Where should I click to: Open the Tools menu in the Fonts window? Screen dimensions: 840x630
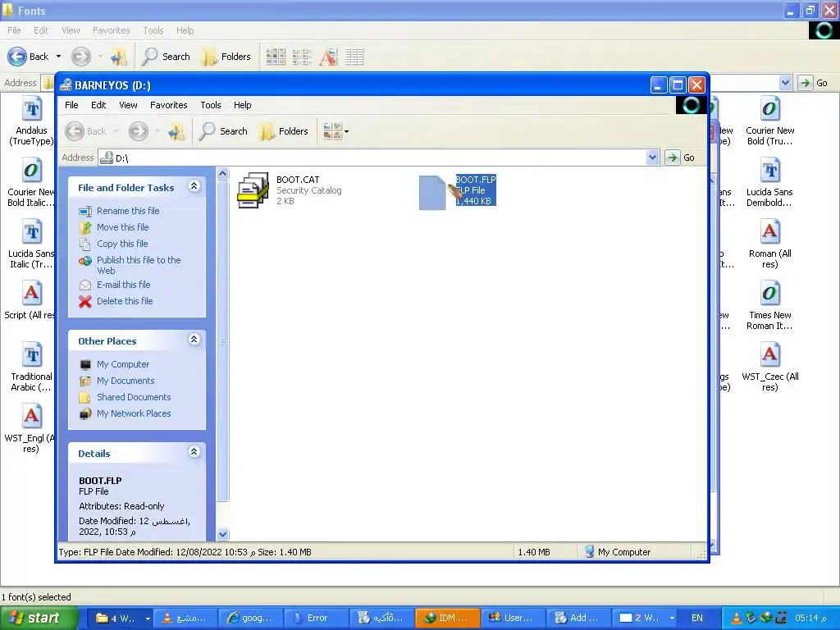pyautogui.click(x=153, y=30)
